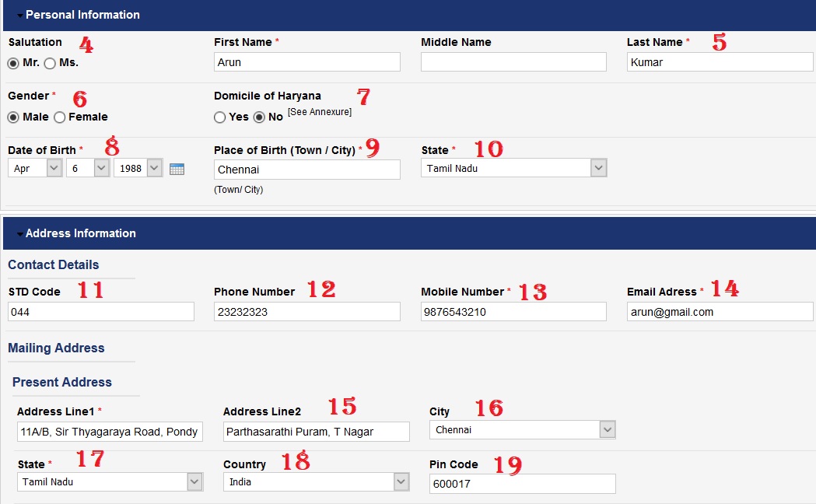Open the Country dropdown showing India
This screenshot has height=504, width=816.
(316, 482)
